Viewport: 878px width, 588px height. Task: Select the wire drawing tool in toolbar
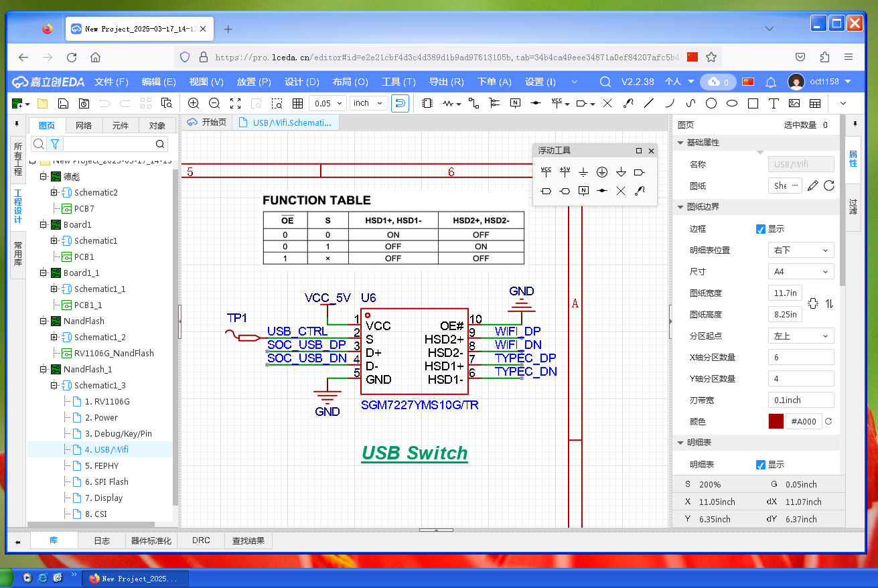point(474,103)
